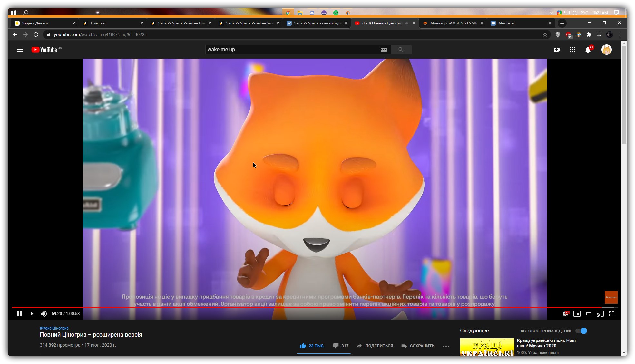The width and height of the screenshot is (635, 364).
Task: Mute the video volume speaker icon
Action: (x=44, y=314)
